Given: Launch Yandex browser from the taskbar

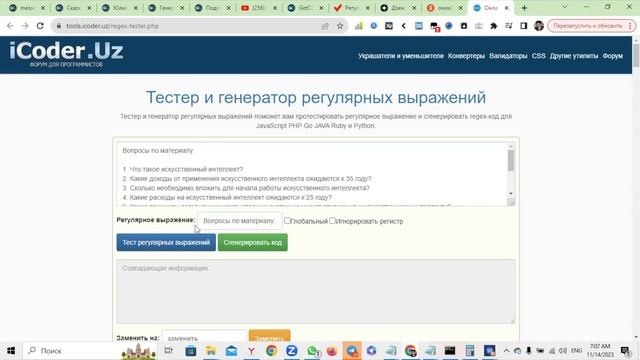Looking at the screenshot, I should [x=251, y=351].
